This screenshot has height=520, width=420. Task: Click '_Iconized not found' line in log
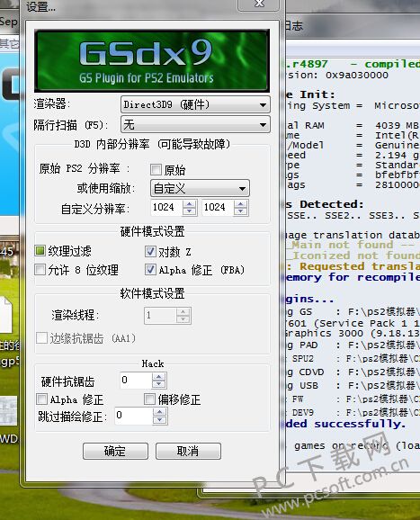coord(353,256)
